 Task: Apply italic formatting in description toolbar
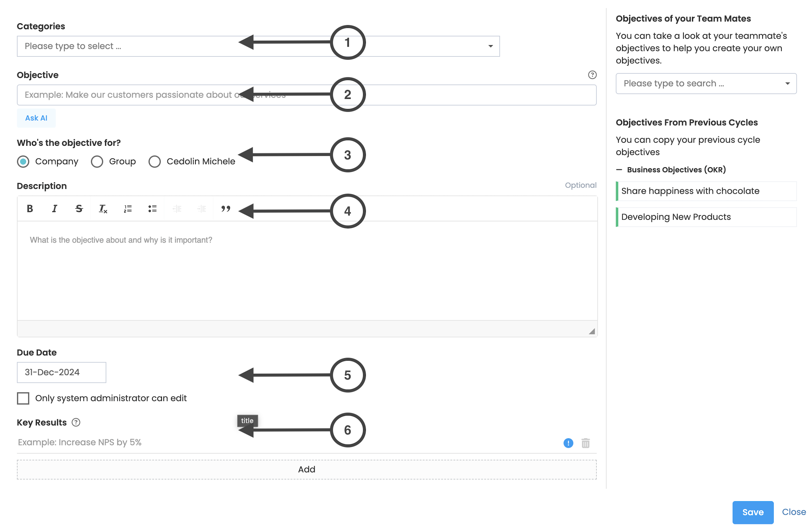[x=55, y=209]
